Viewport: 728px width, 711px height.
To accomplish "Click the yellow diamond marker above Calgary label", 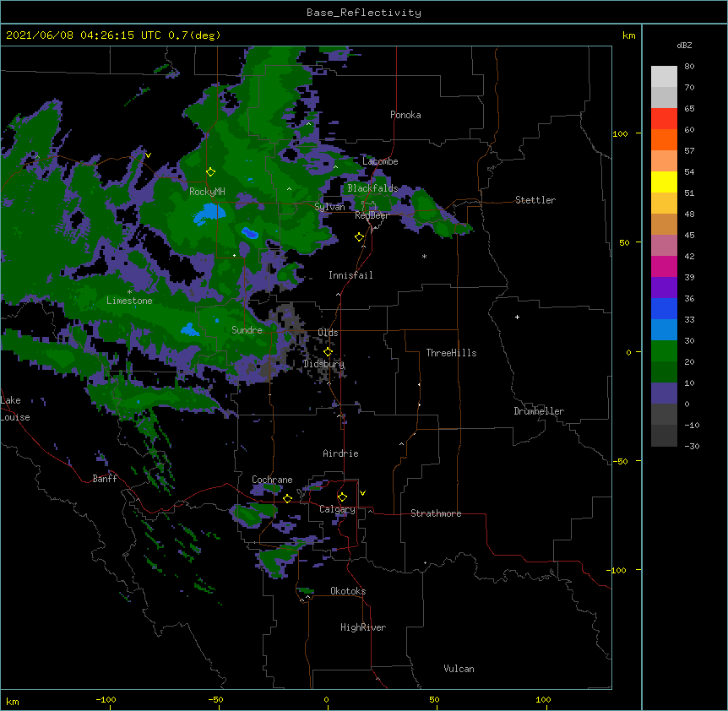I will click(x=342, y=497).
